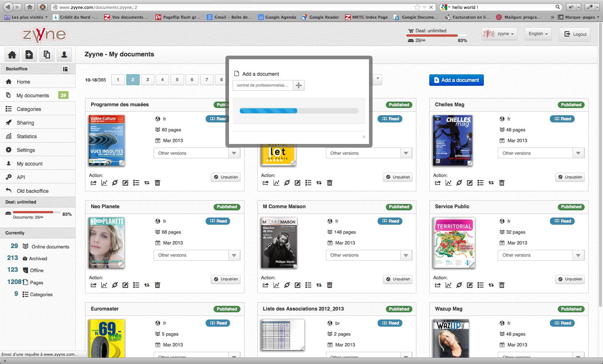This screenshot has width=603, height=364.
Task: Open Settings in the sidebar
Action: pos(38,150)
